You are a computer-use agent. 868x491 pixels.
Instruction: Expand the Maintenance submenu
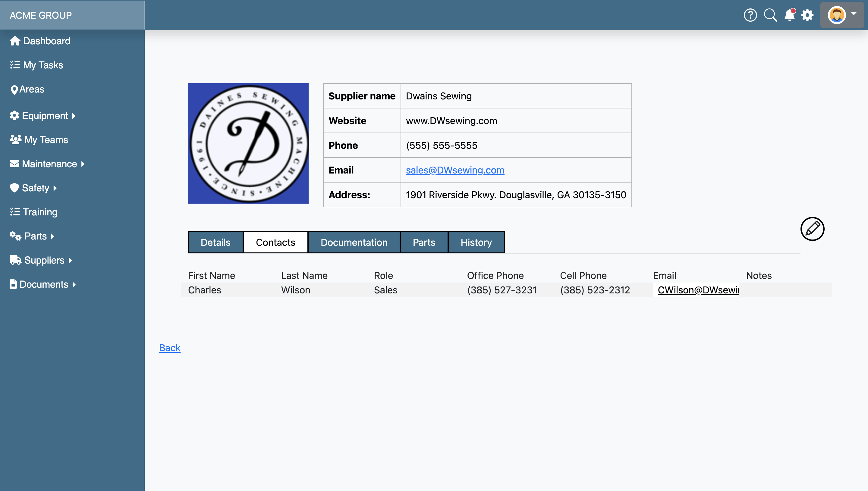coord(47,164)
